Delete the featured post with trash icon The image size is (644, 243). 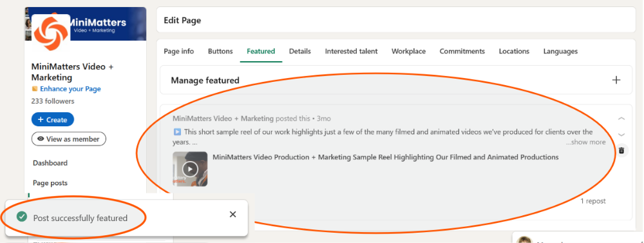coord(621,150)
